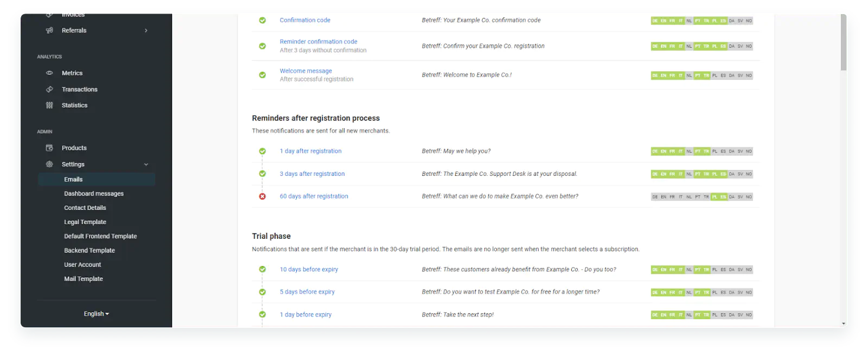Screen dimensions: 868x355
Task: Open the English language dropdown
Action: coord(96,314)
